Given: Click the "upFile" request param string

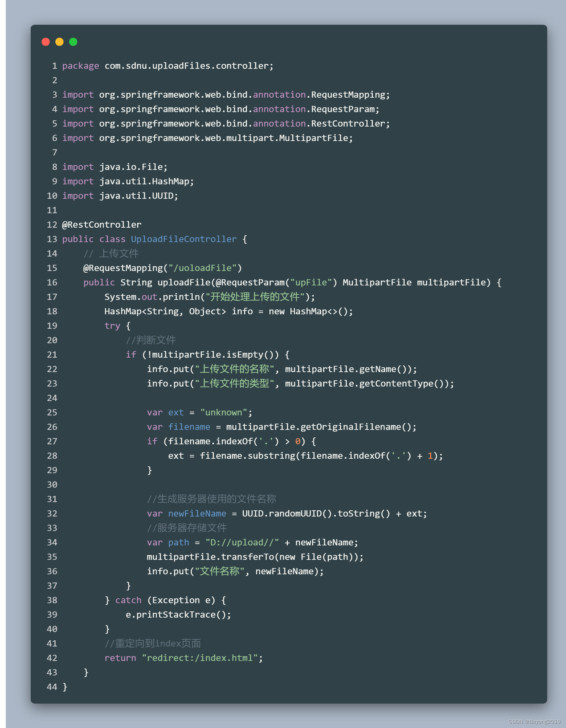Looking at the screenshot, I should pyautogui.click(x=311, y=282).
